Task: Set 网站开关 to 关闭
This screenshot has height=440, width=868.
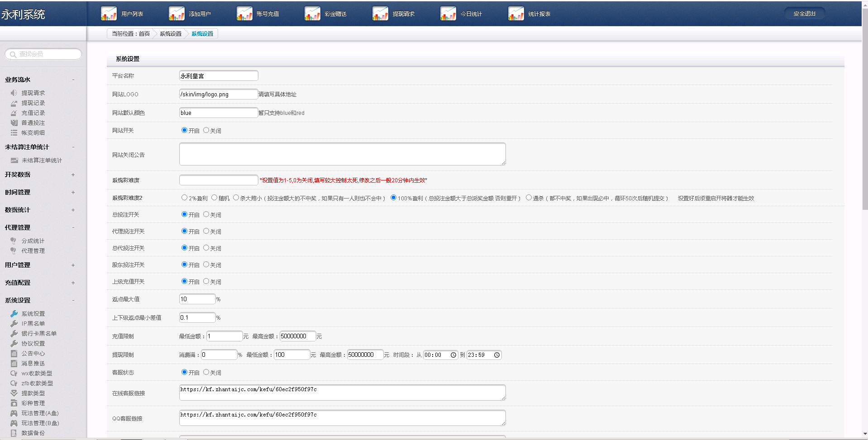Action: [206, 130]
